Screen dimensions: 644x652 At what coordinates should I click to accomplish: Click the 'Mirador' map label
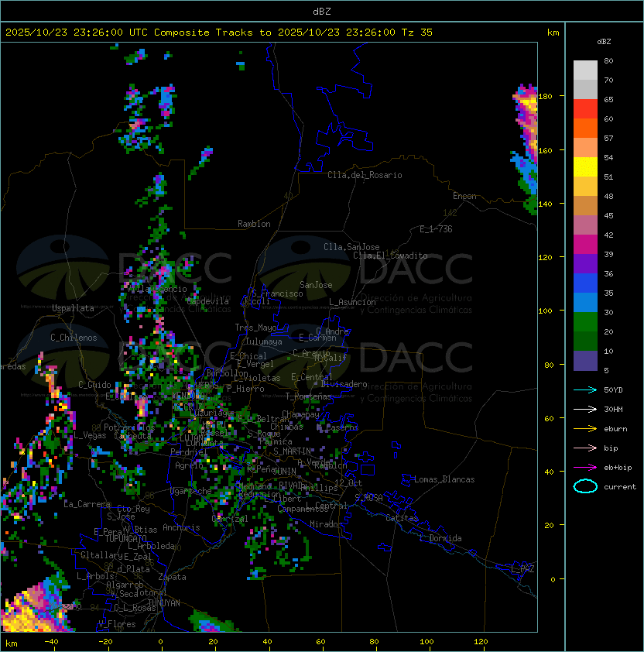tap(327, 524)
